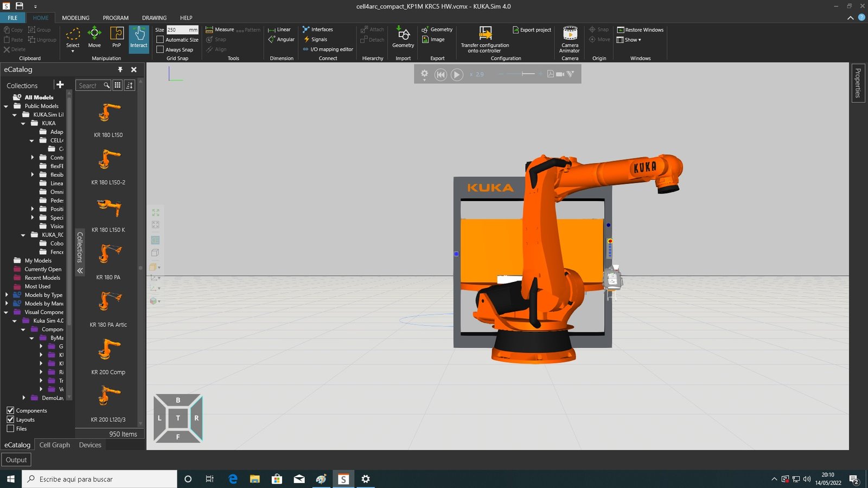Export simulation to PDF
The height and width of the screenshot is (488, 868).
pos(551,74)
